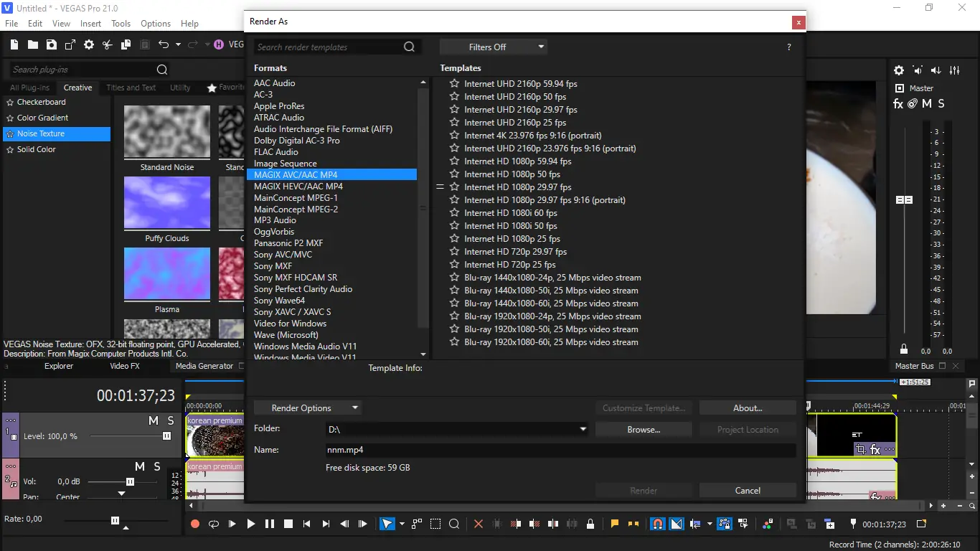Open the fx chain on the Master bus

[x=898, y=103]
